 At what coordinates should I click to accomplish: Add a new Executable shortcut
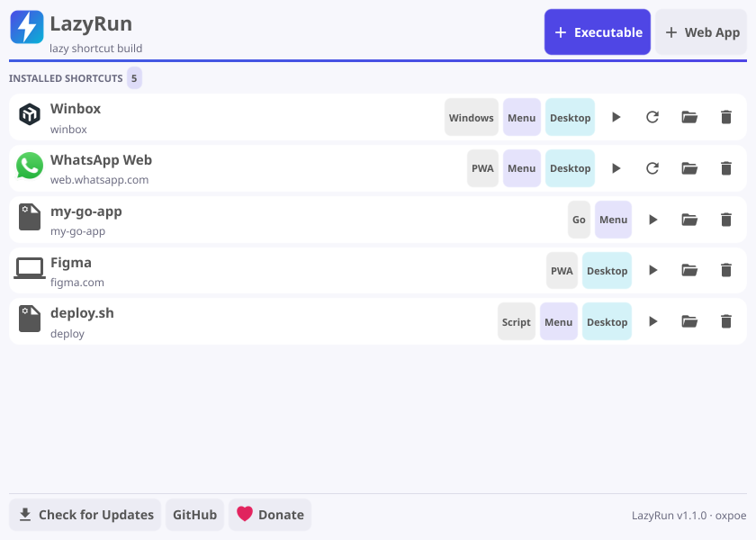(598, 31)
